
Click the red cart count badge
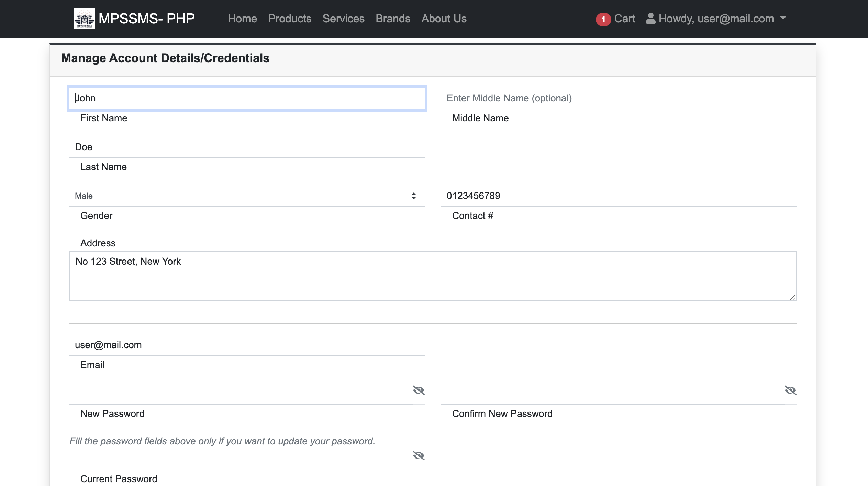tap(603, 19)
